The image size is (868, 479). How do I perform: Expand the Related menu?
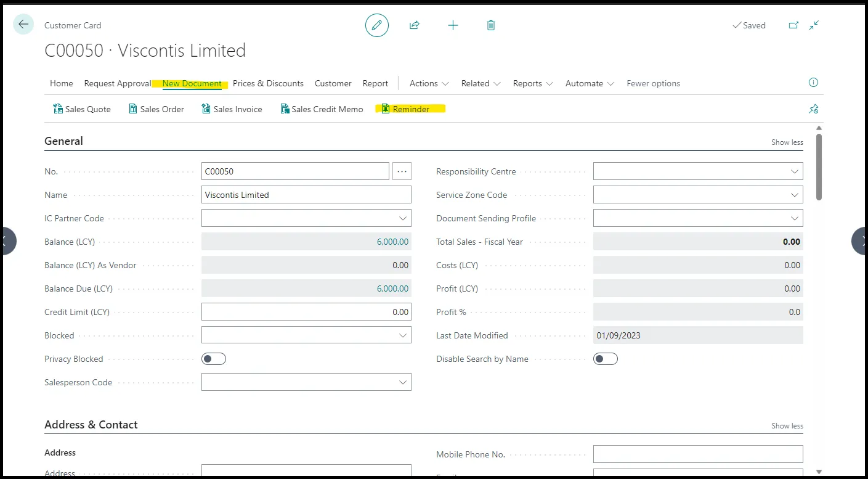[x=481, y=83]
